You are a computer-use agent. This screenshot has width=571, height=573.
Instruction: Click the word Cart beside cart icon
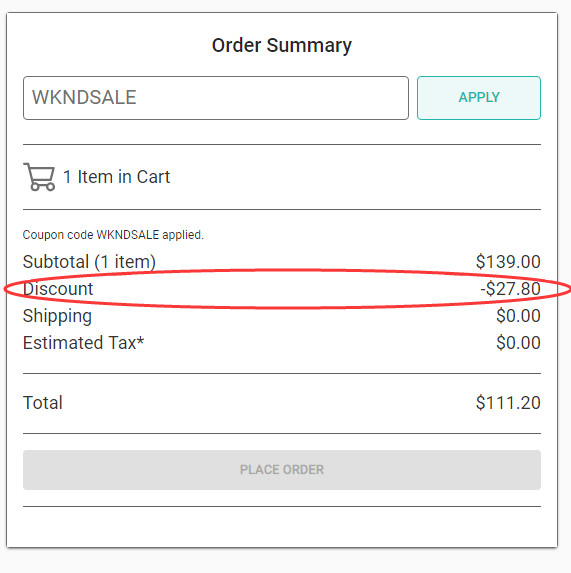tap(153, 177)
